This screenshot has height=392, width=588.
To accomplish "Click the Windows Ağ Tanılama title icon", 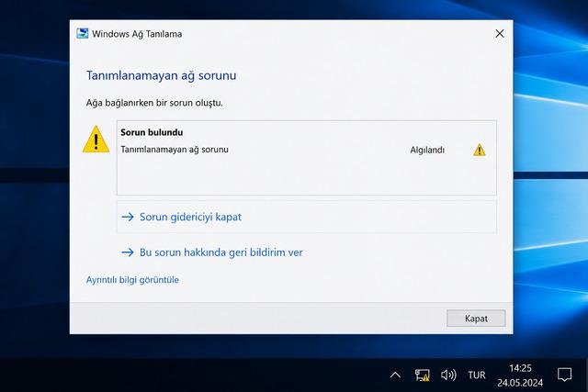I will point(83,33).
